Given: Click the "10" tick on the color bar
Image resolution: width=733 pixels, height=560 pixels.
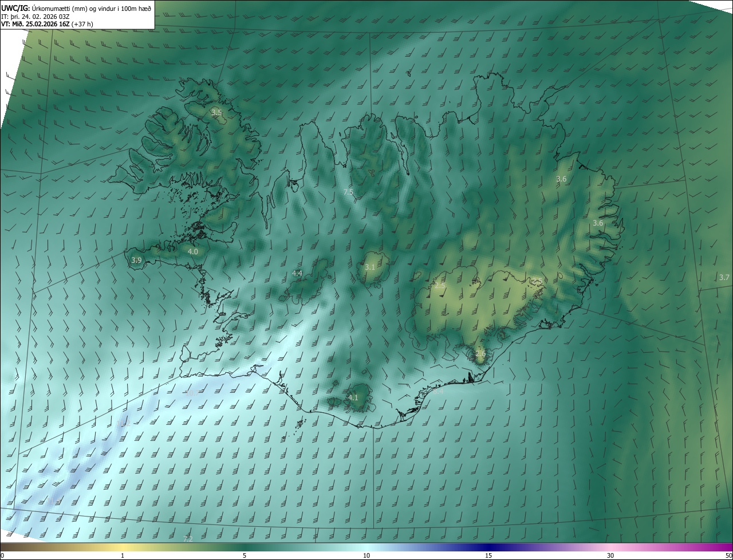Looking at the screenshot, I should click(366, 555).
